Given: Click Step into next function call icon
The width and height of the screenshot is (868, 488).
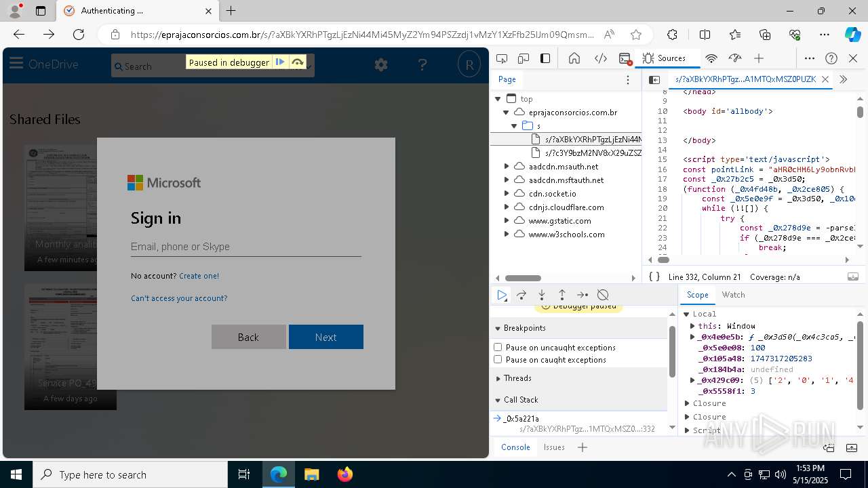Looking at the screenshot, I should [x=542, y=295].
